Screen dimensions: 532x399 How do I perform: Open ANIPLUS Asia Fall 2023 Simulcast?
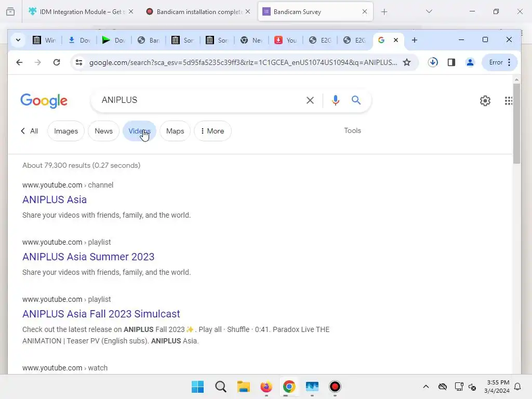tap(101, 314)
